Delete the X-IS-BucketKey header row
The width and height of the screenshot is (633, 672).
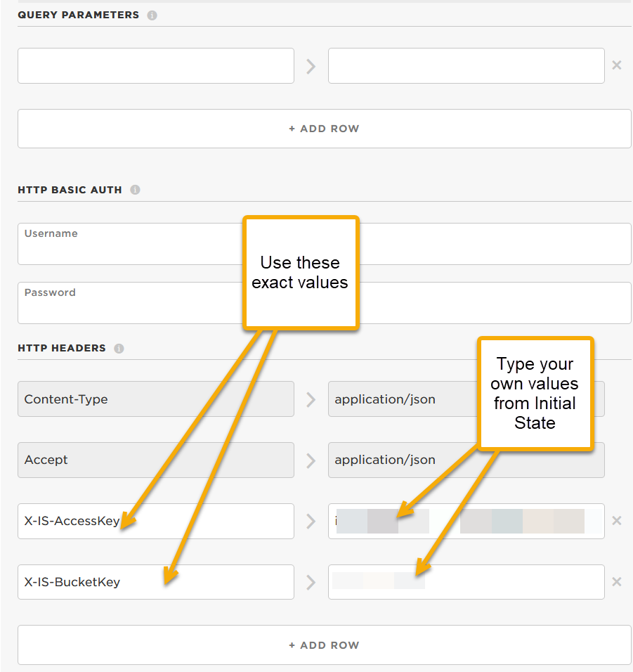617,582
